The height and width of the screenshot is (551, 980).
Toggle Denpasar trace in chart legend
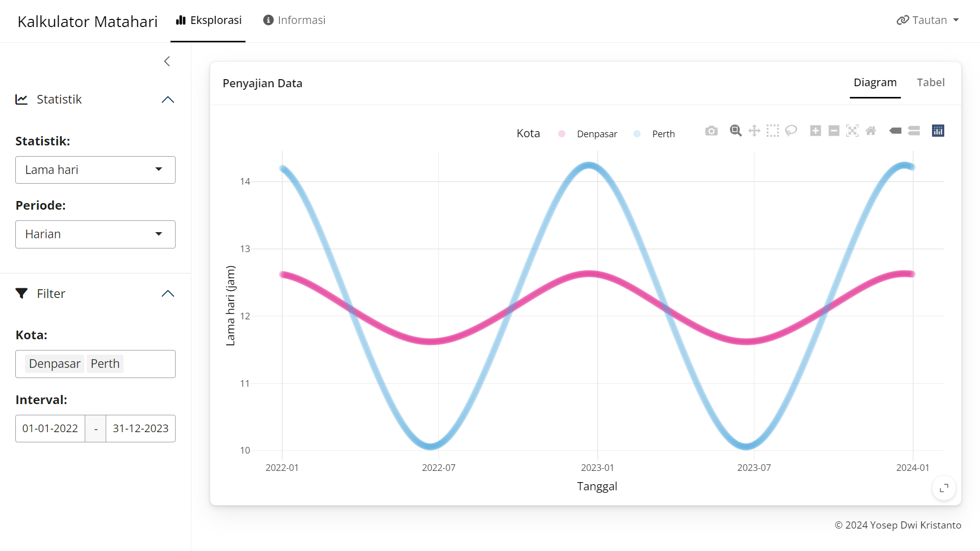(596, 134)
